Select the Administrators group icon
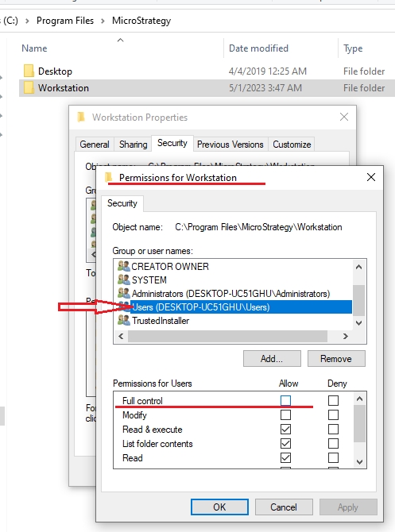The width and height of the screenshot is (395, 532). coord(124,294)
